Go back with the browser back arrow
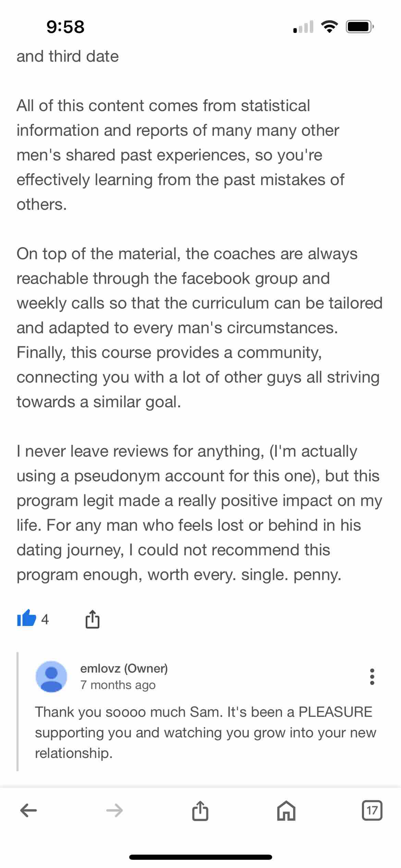 [x=28, y=810]
